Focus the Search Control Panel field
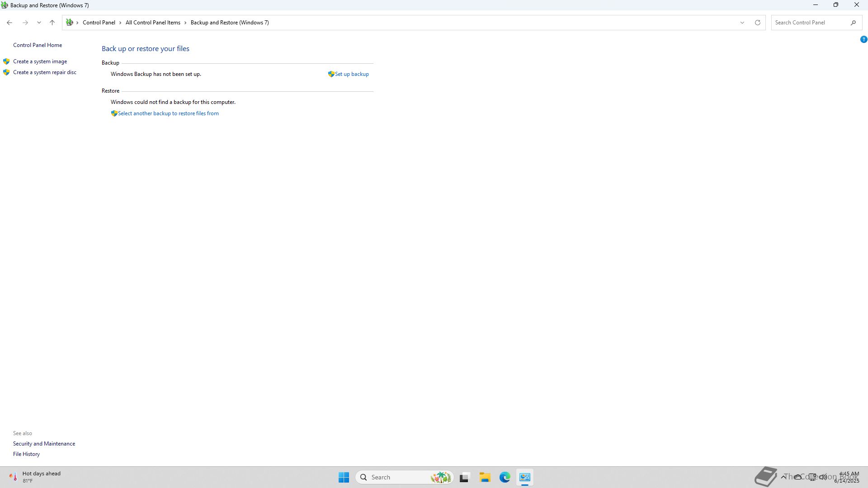Viewport: 868px width, 488px height. (809, 23)
